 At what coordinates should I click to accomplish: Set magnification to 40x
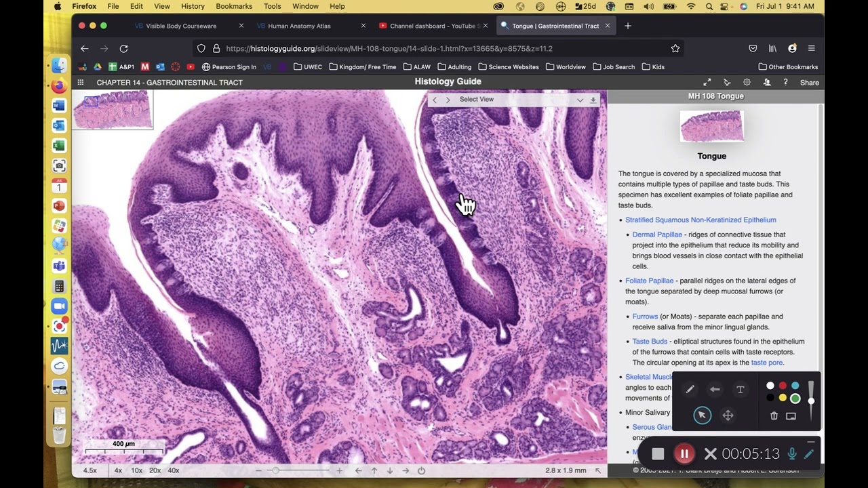click(x=174, y=470)
